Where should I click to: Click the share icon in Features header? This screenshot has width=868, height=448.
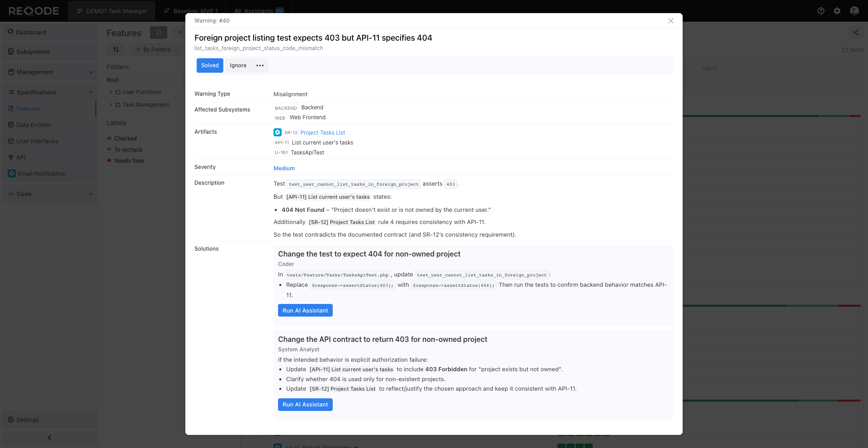(855, 33)
